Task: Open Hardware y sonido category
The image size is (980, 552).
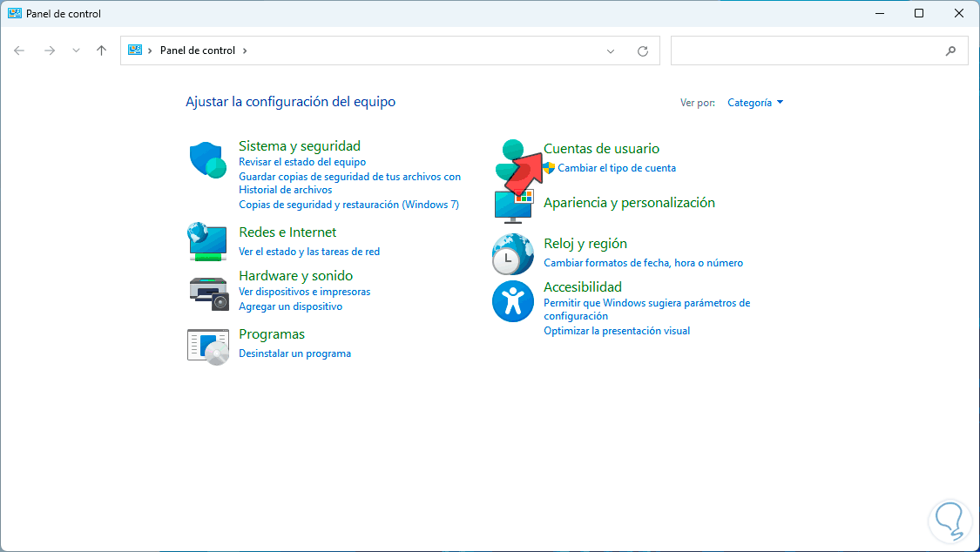Action: click(x=295, y=275)
